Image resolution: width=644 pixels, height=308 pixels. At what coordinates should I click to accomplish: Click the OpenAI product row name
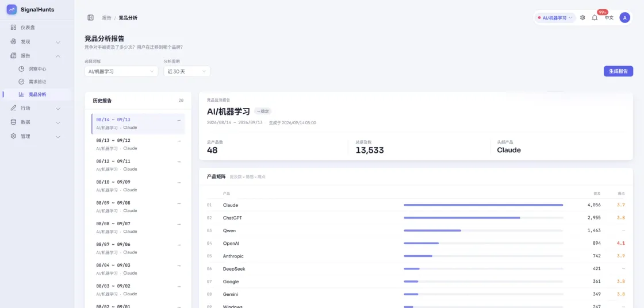click(231, 243)
